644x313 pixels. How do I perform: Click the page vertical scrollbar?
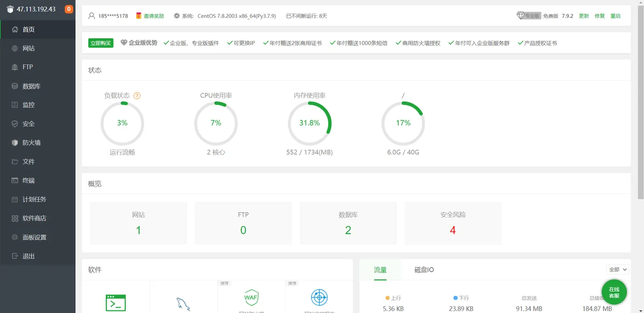click(x=640, y=101)
